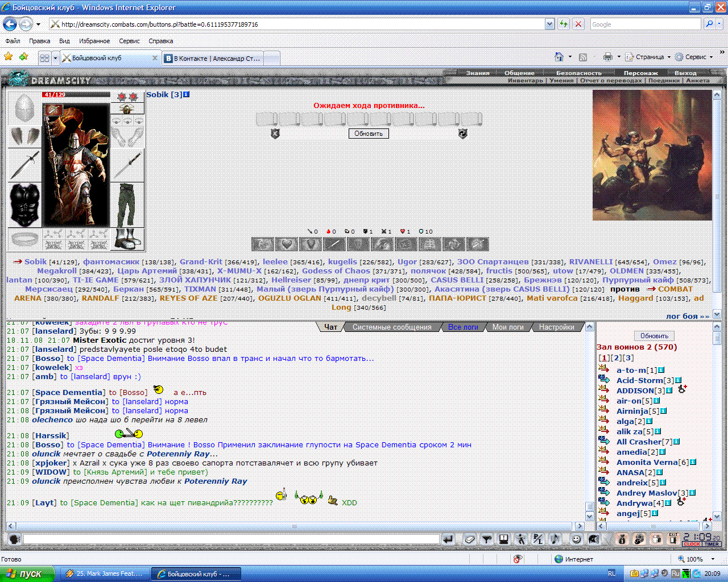This screenshot has height=582, width=728.
Task: Click the gauntlets slot on right side
Action: (x=127, y=137)
